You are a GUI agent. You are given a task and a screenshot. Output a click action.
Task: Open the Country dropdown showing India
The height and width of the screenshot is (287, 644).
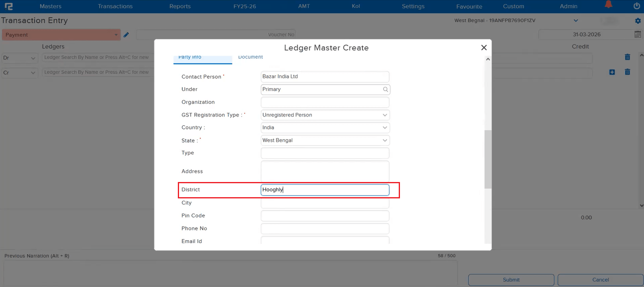click(x=325, y=128)
